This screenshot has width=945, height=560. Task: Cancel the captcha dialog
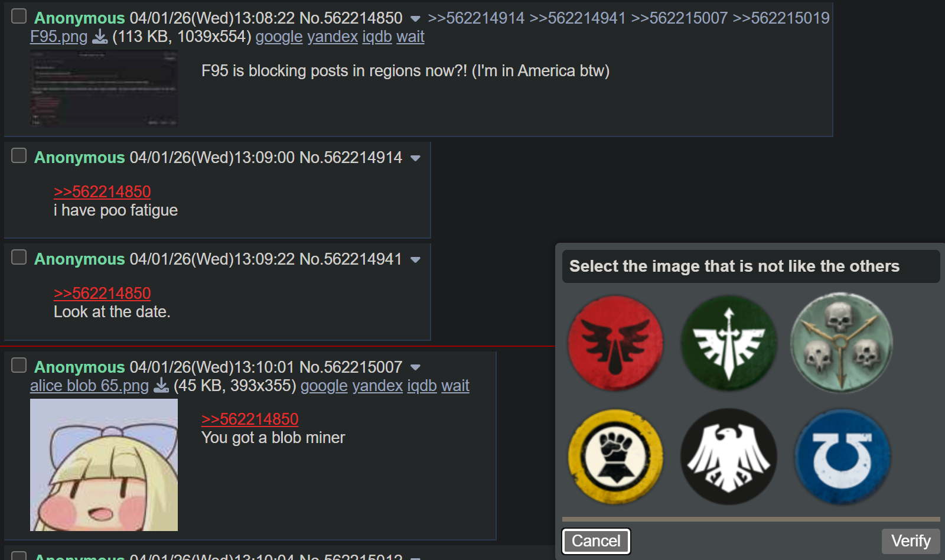pos(596,541)
